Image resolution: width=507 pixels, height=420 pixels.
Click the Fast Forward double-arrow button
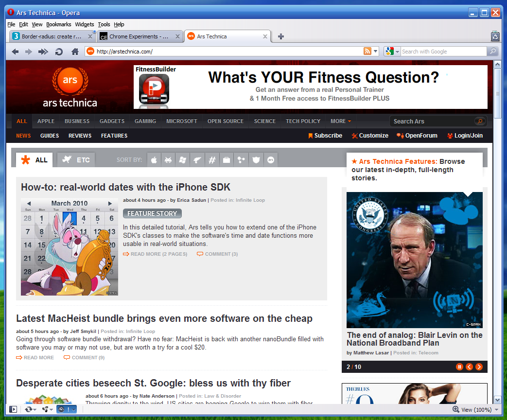click(43, 52)
